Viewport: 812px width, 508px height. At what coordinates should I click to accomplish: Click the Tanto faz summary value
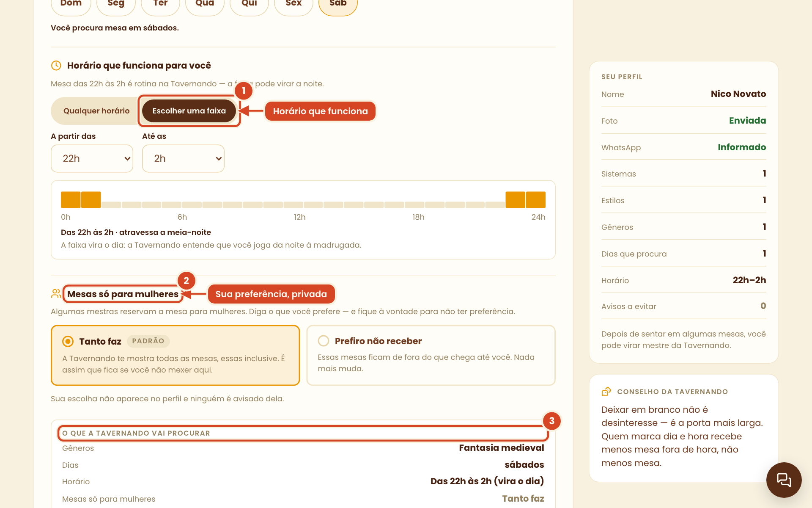point(523,499)
